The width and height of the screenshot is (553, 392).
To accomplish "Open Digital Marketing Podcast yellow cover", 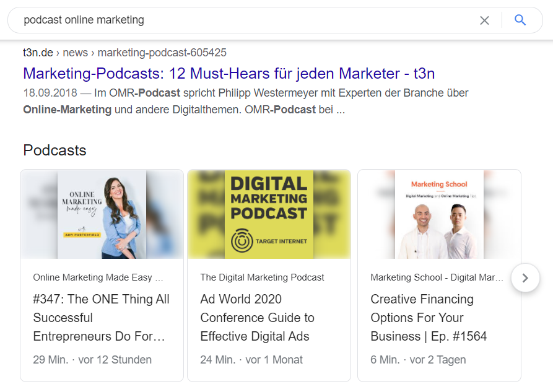I will [269, 214].
